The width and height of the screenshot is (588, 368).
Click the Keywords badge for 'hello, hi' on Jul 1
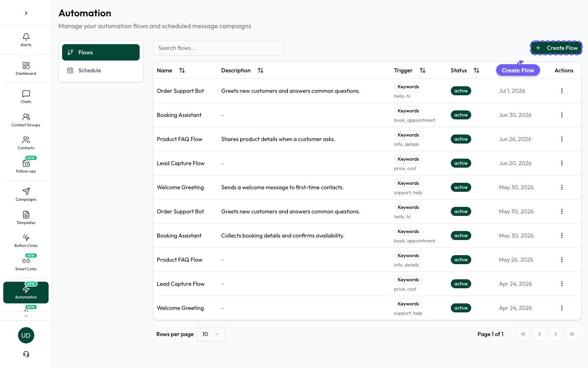pyautogui.click(x=408, y=87)
